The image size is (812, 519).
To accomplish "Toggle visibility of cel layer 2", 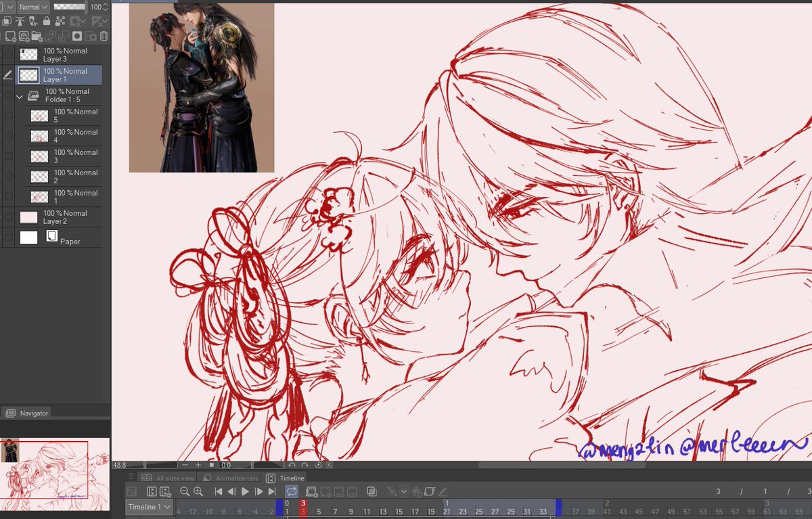I will pyautogui.click(x=8, y=177).
